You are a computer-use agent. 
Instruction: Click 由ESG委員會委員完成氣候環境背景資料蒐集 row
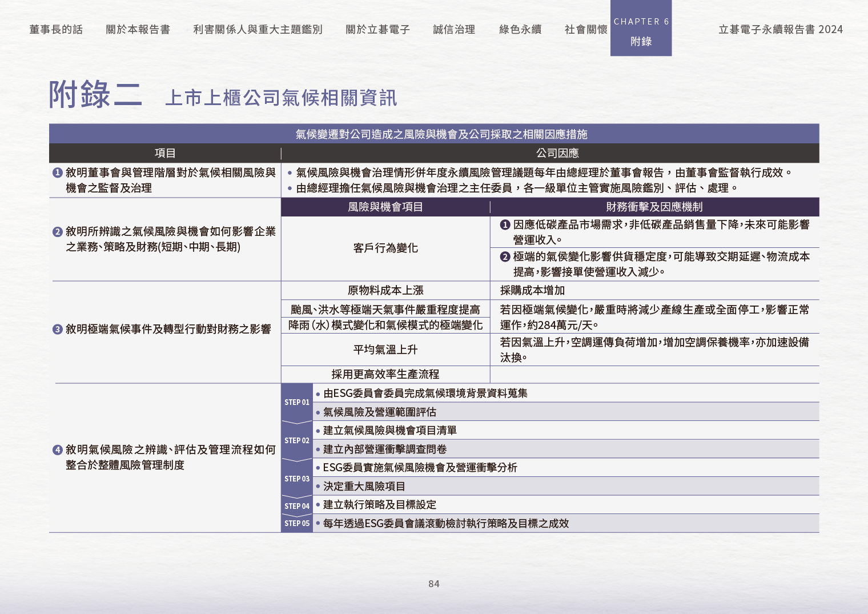click(566, 393)
